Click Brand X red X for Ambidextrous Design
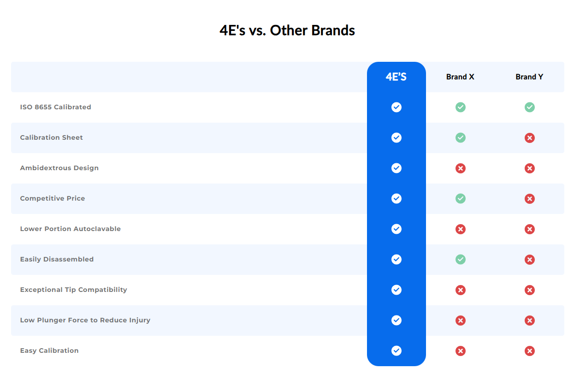 (x=461, y=168)
